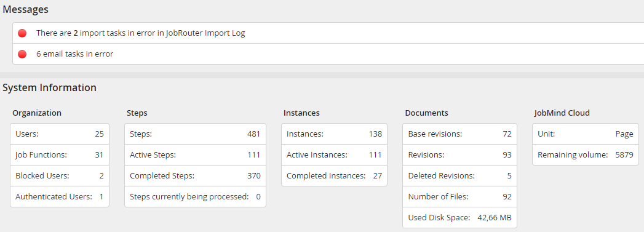Select the JobMind Cloud section title
Viewport: 644px width, 232px height.
pyautogui.click(x=562, y=113)
